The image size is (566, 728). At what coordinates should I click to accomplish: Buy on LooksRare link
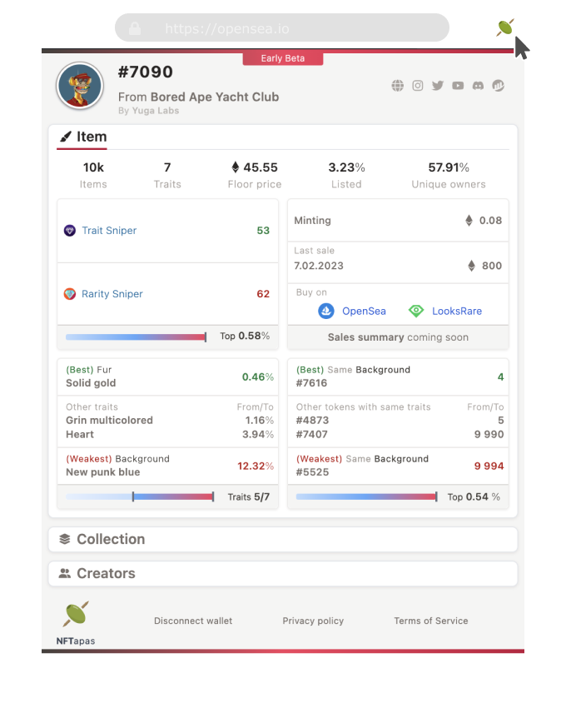coord(457,311)
